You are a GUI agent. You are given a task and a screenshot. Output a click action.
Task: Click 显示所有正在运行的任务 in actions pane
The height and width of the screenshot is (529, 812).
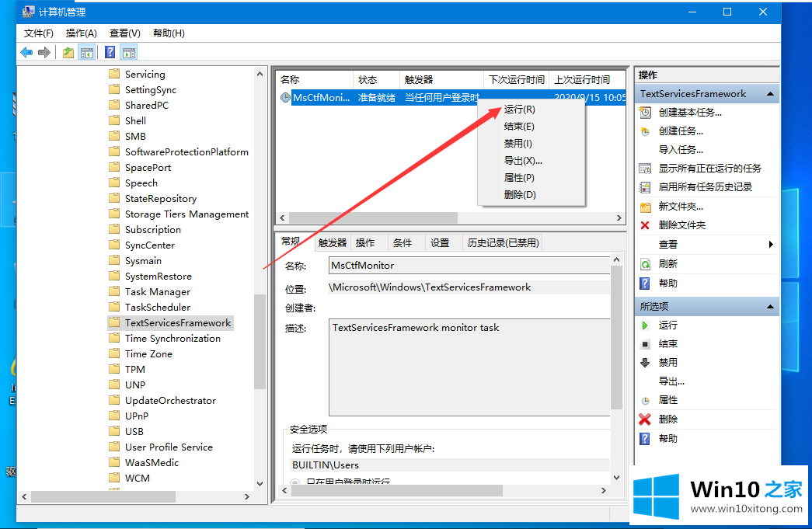click(709, 169)
